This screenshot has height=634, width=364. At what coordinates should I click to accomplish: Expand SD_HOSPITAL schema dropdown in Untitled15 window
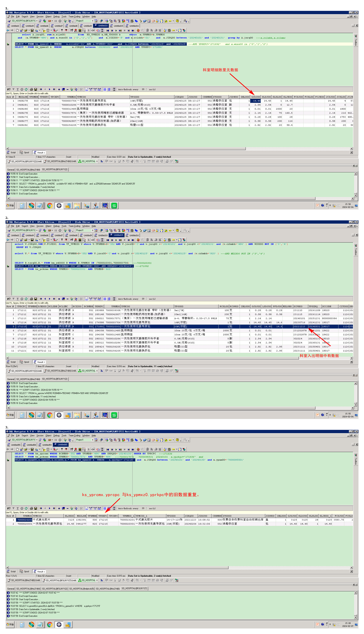pos(97,371)
